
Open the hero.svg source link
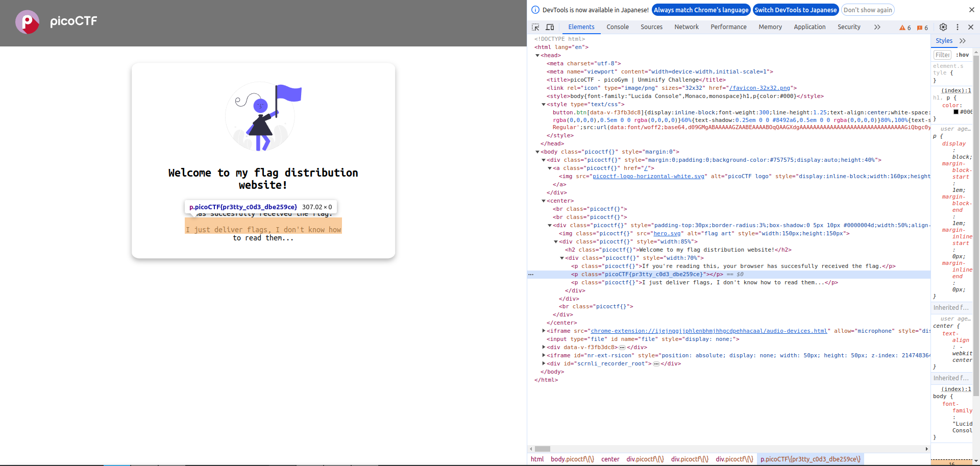(x=667, y=233)
